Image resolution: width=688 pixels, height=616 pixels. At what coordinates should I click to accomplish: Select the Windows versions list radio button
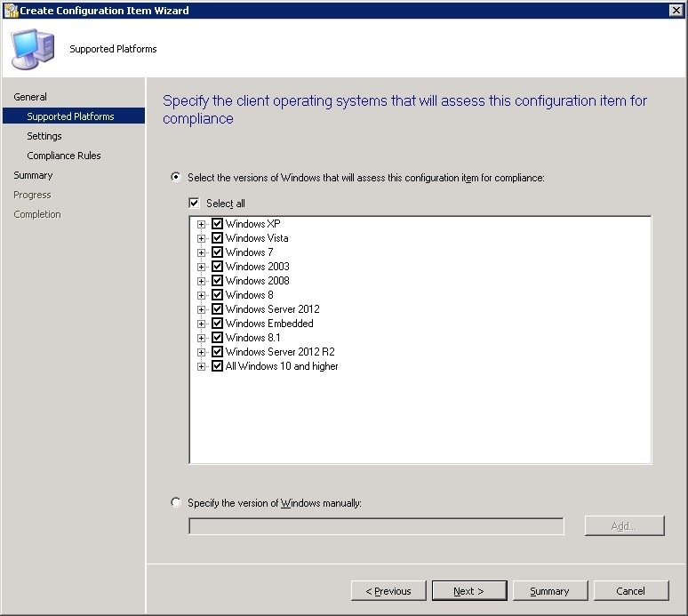click(175, 177)
